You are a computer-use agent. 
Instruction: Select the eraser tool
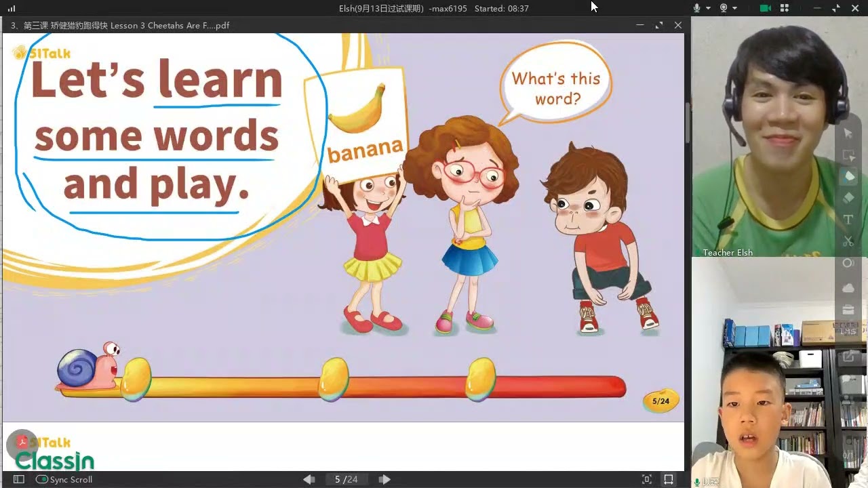pyautogui.click(x=848, y=198)
